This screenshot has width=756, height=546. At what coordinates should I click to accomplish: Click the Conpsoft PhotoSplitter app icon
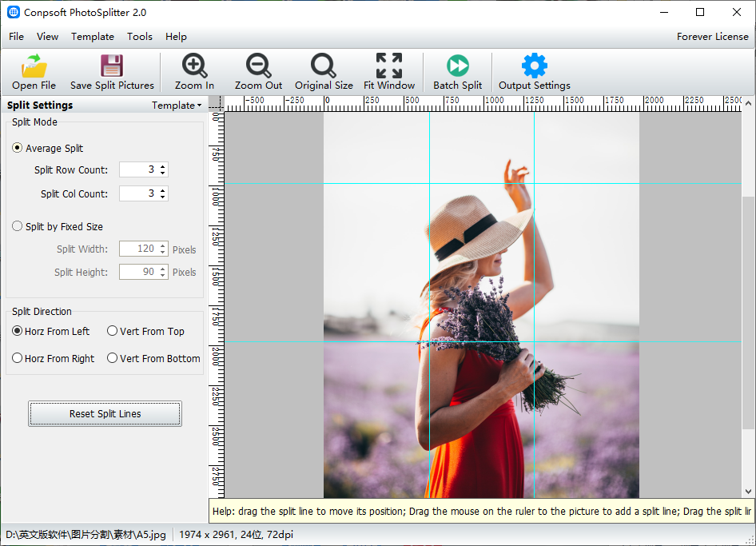(14, 12)
